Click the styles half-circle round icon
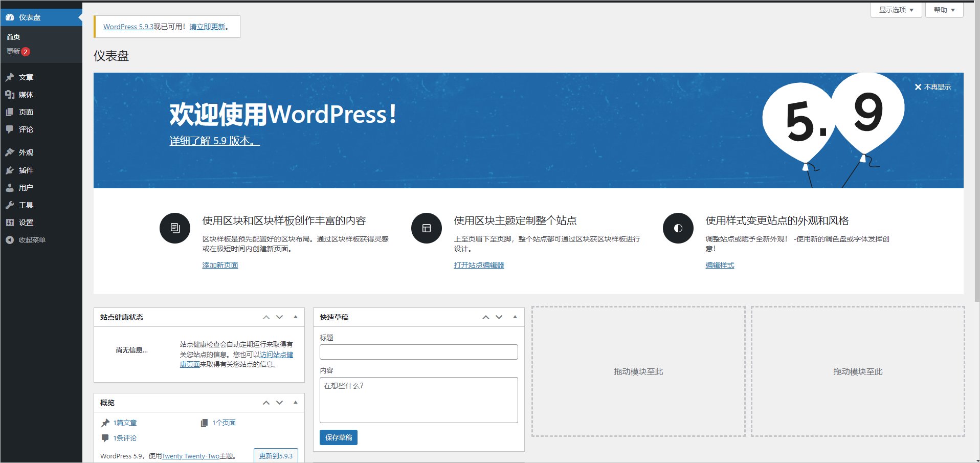 pyautogui.click(x=678, y=228)
